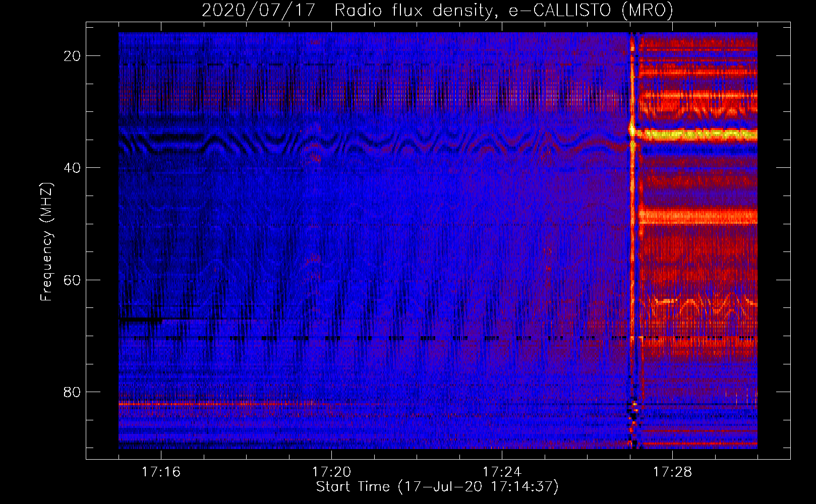The height and width of the screenshot is (504, 816).
Task: Click the y-axis label "Frequency (MHZ)"
Action: tap(46, 241)
